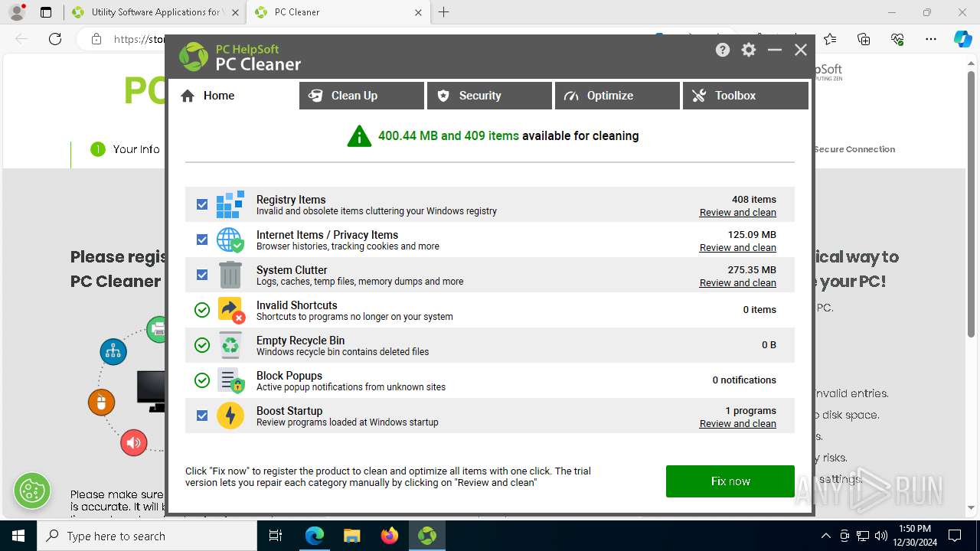Show hidden system tray icons chevron
This screenshot has width=980, height=551.
coord(825,536)
